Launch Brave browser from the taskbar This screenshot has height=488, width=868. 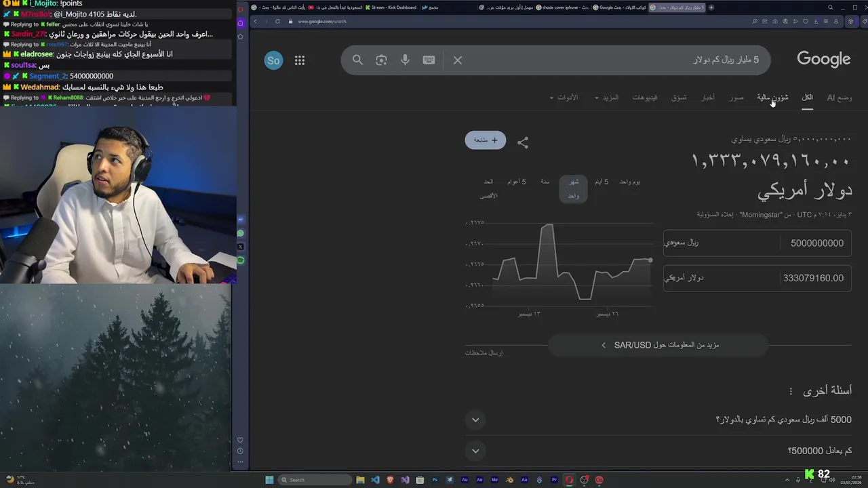[x=390, y=480]
